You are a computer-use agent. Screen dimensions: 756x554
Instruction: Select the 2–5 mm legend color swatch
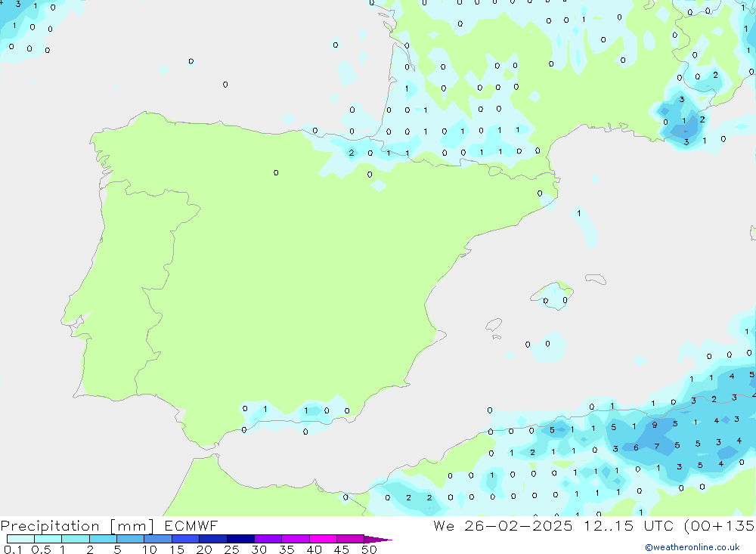point(103,539)
